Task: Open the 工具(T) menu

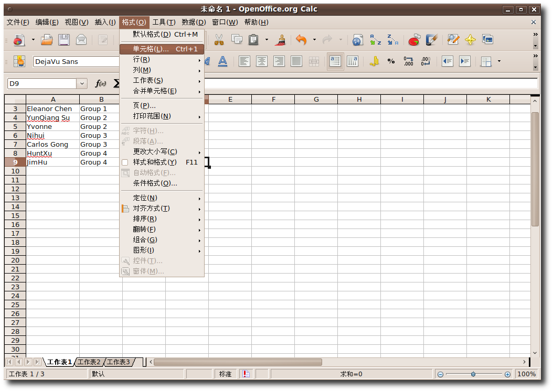Action: coord(164,22)
